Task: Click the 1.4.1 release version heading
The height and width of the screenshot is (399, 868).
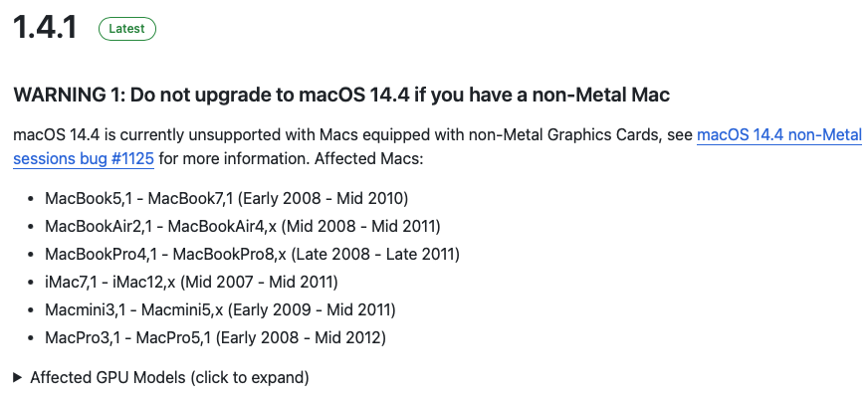Action: pyautogui.click(x=45, y=28)
